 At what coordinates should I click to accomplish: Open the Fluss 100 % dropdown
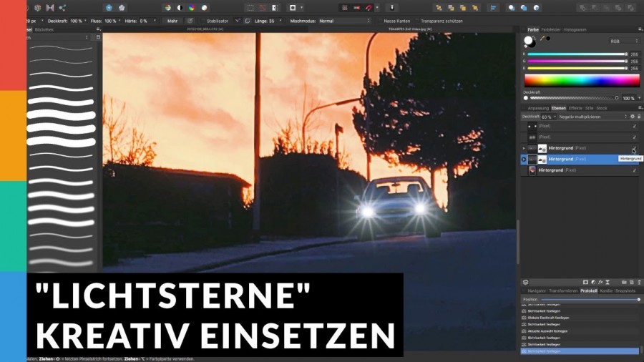[119, 21]
